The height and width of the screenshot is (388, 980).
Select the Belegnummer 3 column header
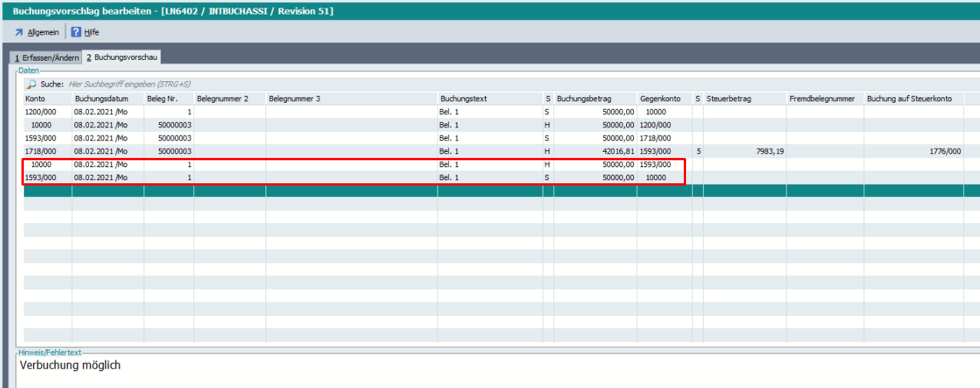pyautogui.click(x=294, y=99)
